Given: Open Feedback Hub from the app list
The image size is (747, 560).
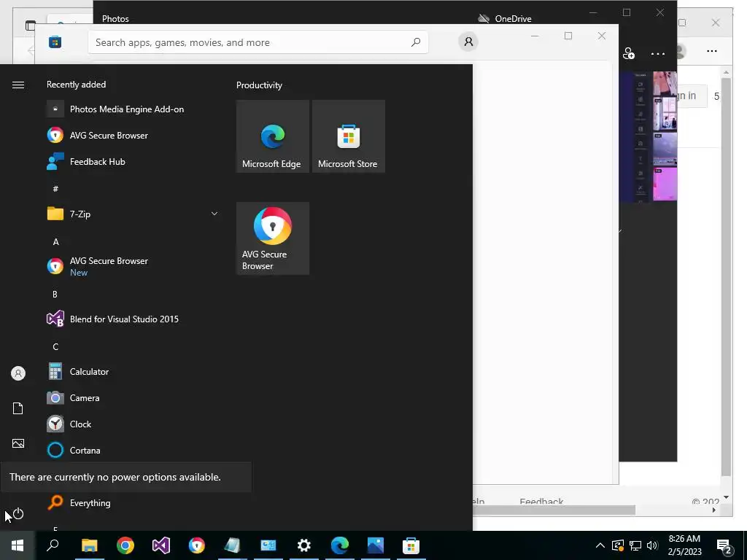Looking at the screenshot, I should pos(133,161).
